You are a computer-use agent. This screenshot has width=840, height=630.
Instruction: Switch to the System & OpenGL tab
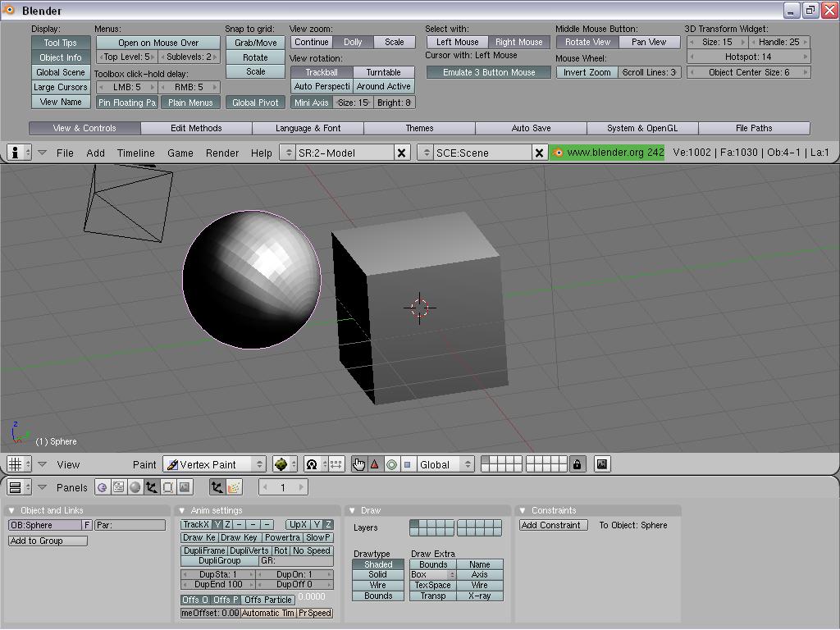point(642,129)
